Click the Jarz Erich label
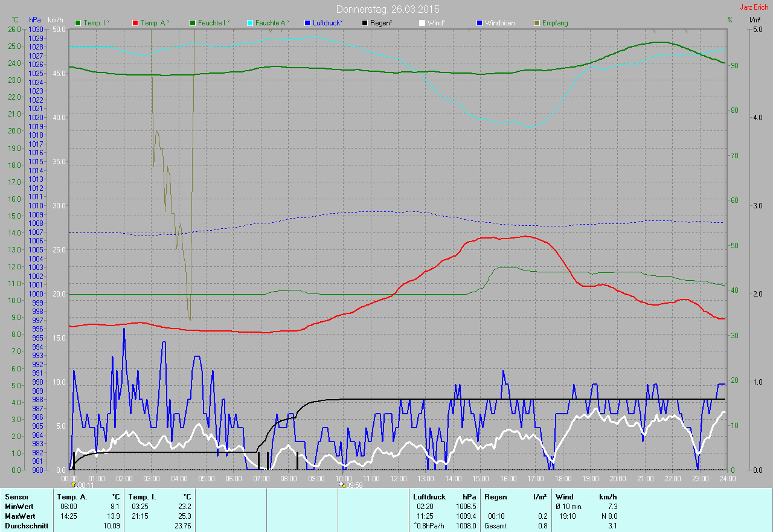773x532 pixels. click(754, 7)
